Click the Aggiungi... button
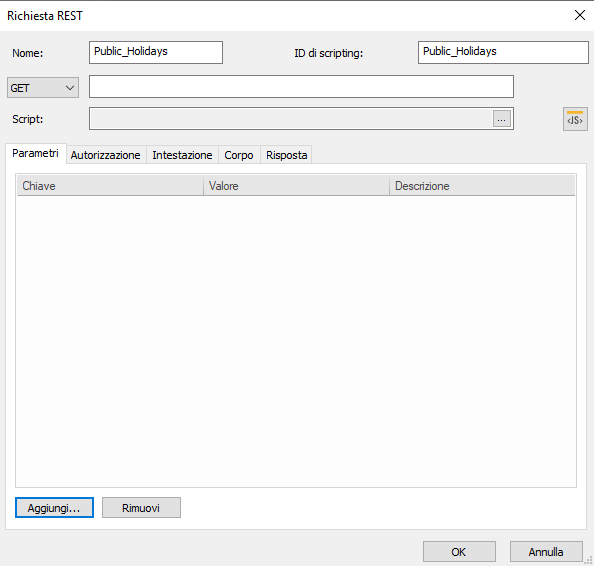The width and height of the screenshot is (594, 566). pos(54,508)
